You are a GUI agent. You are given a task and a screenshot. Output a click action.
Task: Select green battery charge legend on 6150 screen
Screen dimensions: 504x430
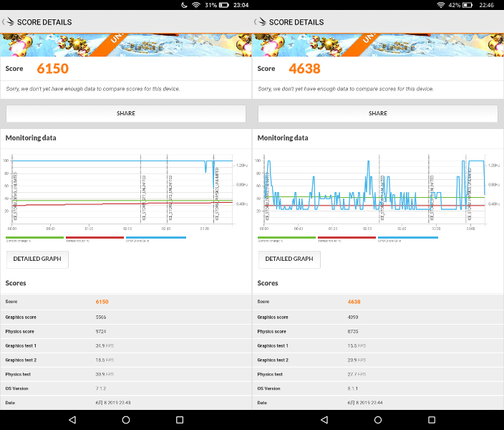(34, 239)
